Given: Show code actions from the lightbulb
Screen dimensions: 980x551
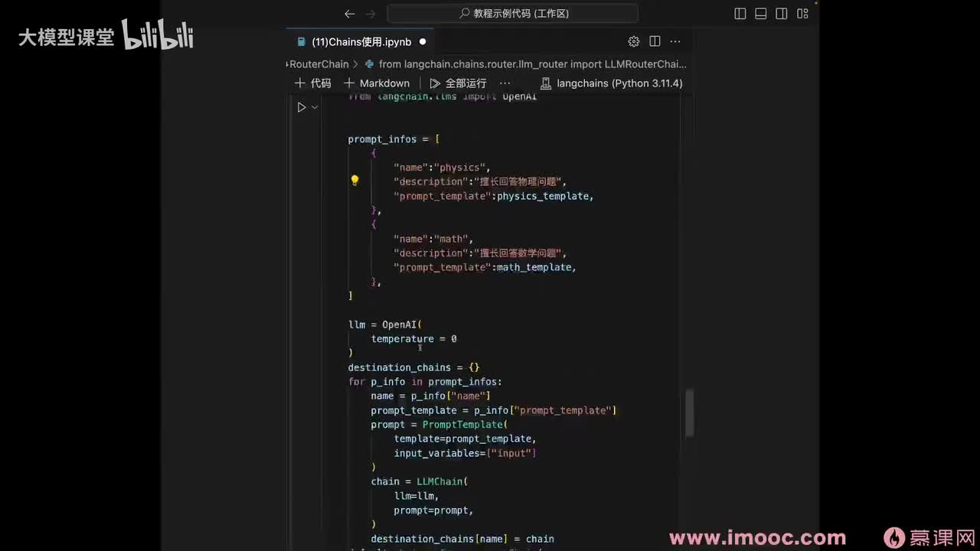Looking at the screenshot, I should coord(354,181).
